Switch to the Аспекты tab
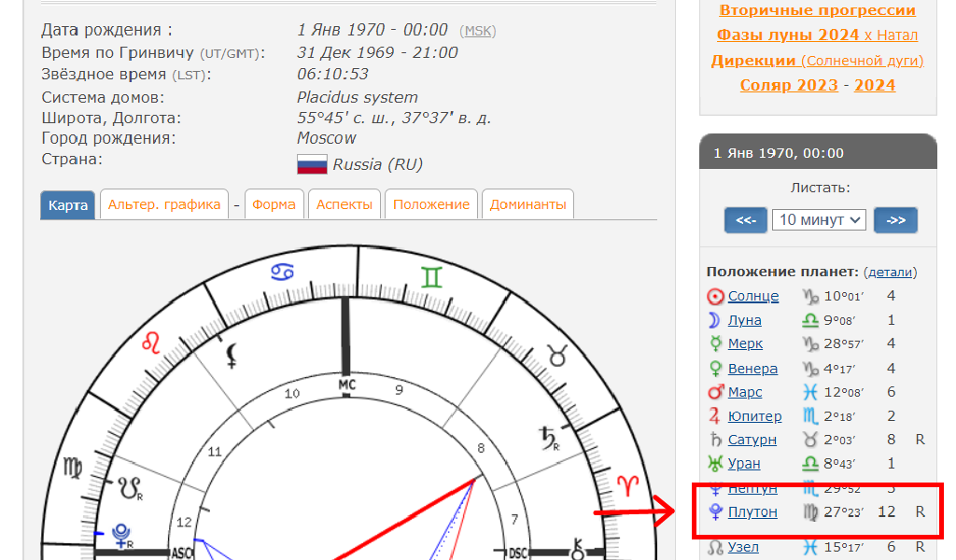Image resolution: width=956 pixels, height=560 pixels. coord(344,204)
